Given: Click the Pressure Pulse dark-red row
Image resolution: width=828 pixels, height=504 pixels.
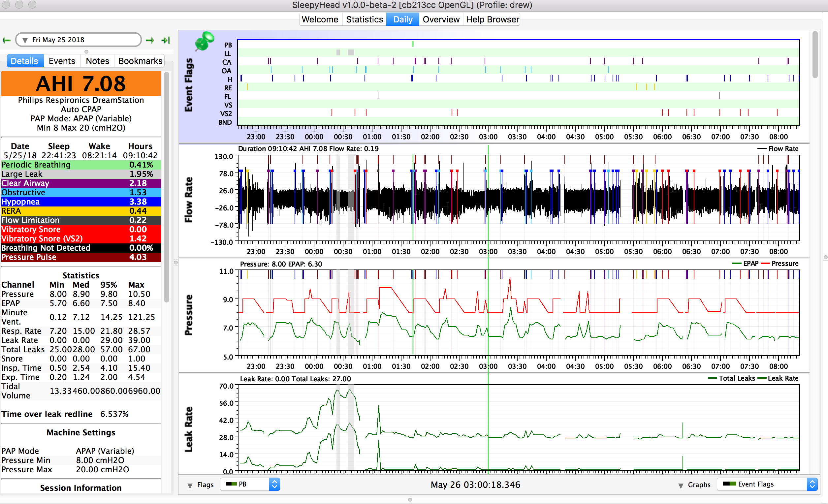Looking at the screenshot, I should 81,257.
